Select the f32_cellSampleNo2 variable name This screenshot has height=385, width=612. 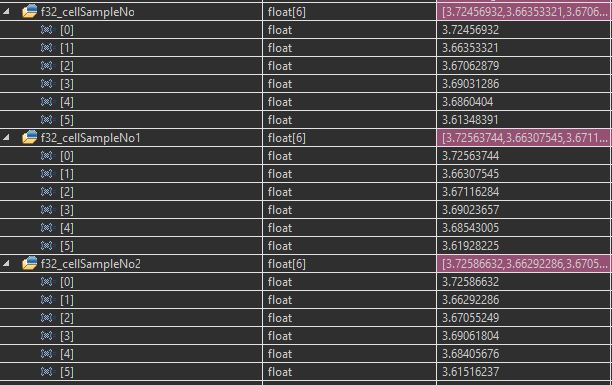click(91, 264)
